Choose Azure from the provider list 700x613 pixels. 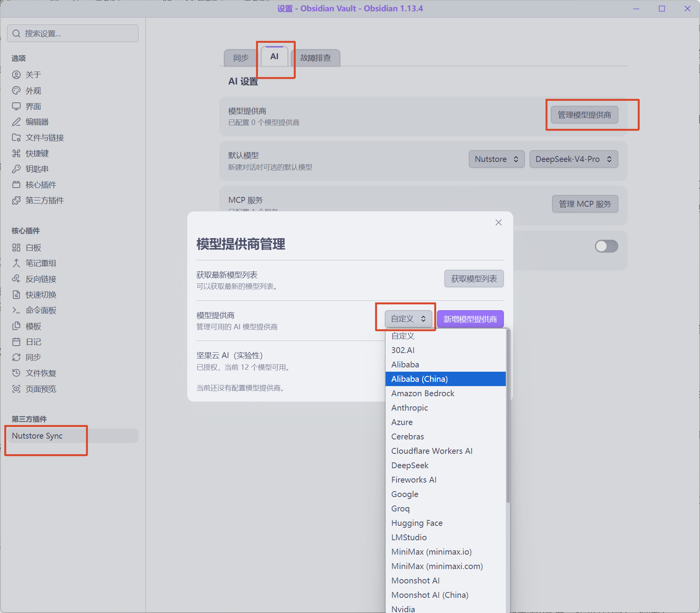tap(446, 422)
